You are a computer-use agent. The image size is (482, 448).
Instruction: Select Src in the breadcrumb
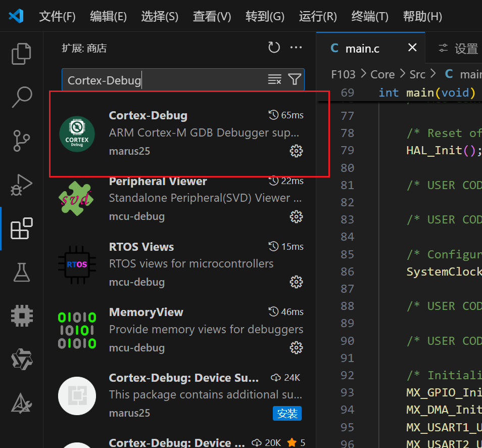click(x=417, y=74)
